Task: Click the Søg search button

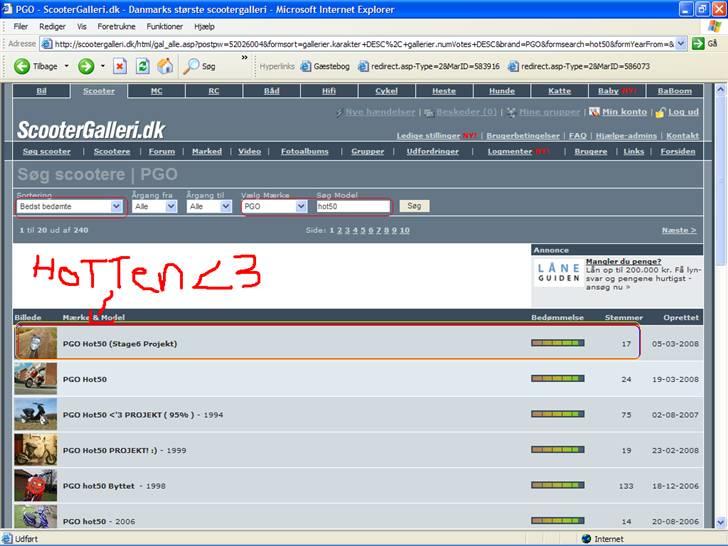Action: pyautogui.click(x=412, y=206)
